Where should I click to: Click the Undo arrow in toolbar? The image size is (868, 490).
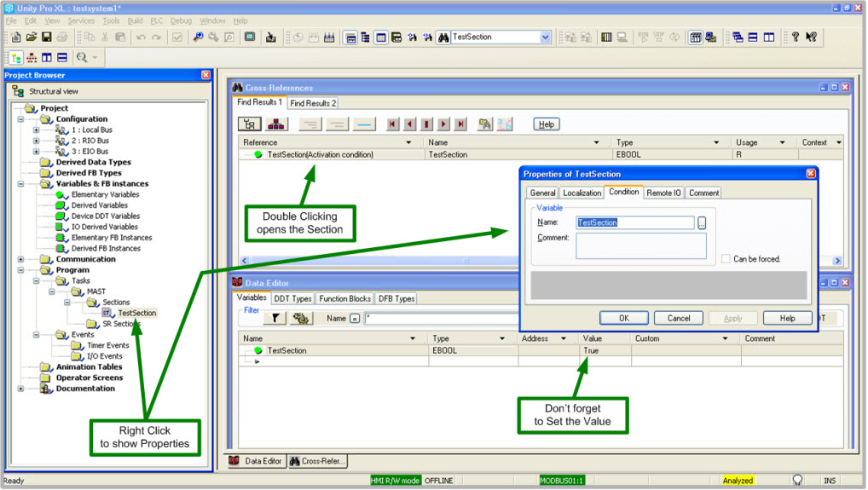[142, 37]
